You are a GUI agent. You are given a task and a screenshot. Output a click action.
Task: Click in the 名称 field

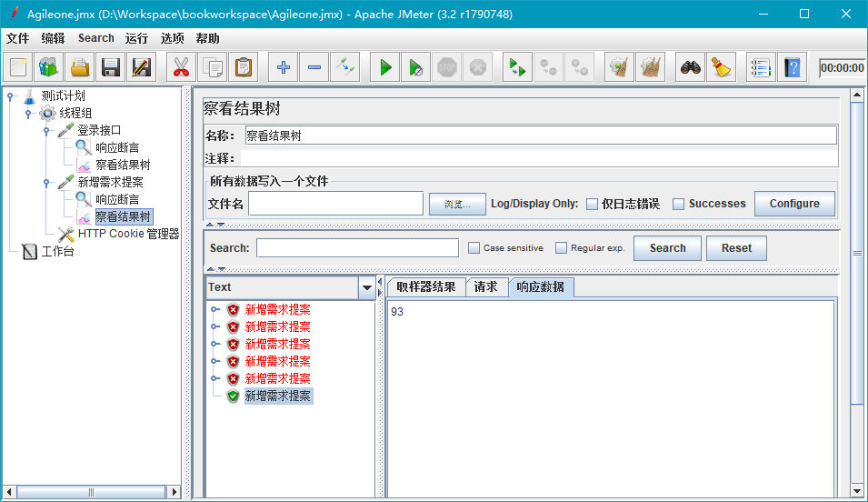point(541,136)
